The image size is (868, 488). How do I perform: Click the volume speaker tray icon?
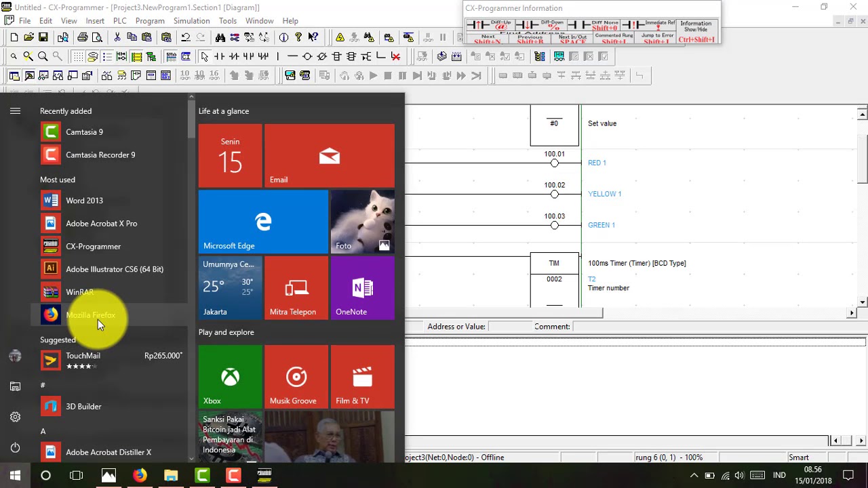739,476
